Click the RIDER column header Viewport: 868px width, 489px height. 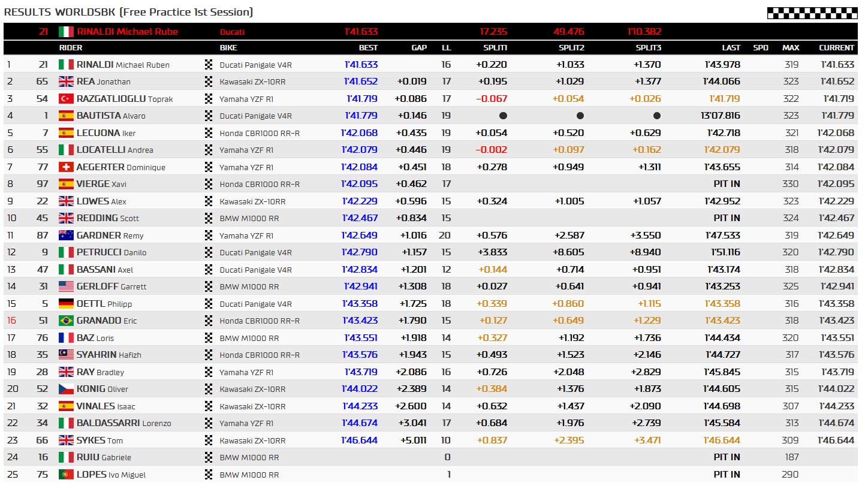[71, 48]
